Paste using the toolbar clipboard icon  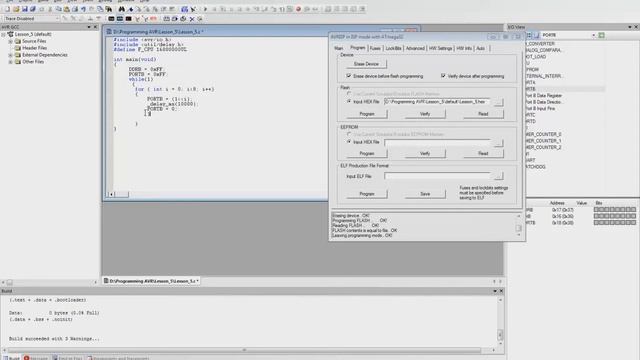pos(67,9)
